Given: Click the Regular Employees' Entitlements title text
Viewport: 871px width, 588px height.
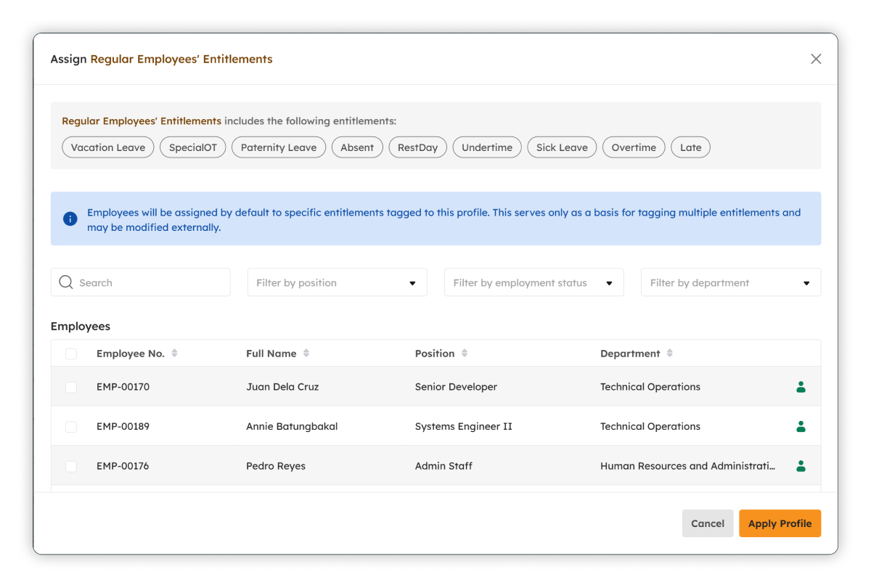Looking at the screenshot, I should 181,59.
